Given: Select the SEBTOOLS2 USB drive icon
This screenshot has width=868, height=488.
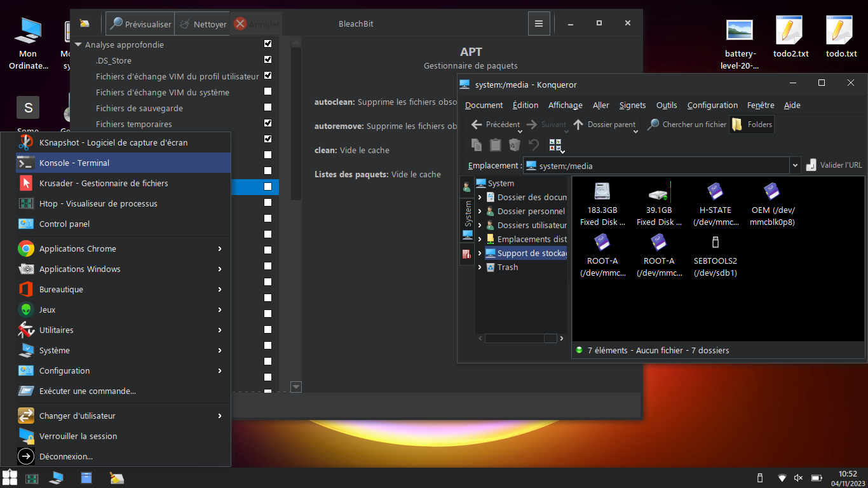Looking at the screenshot, I should 715,242.
